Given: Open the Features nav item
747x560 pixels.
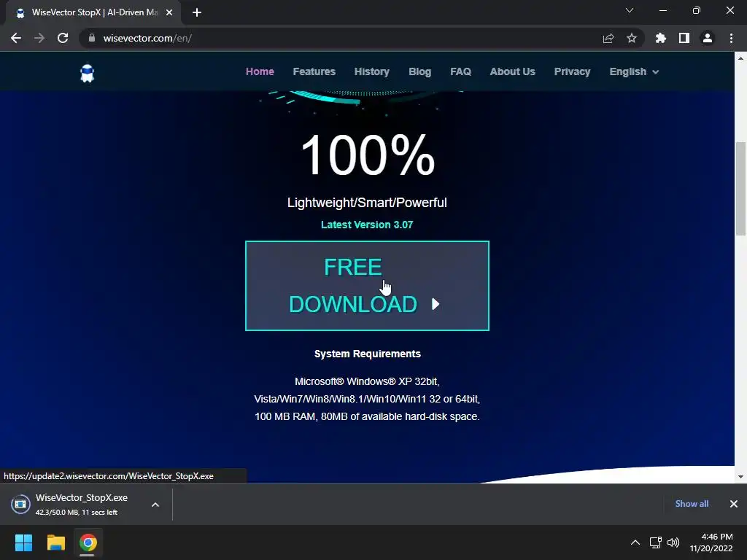Looking at the screenshot, I should 314,71.
